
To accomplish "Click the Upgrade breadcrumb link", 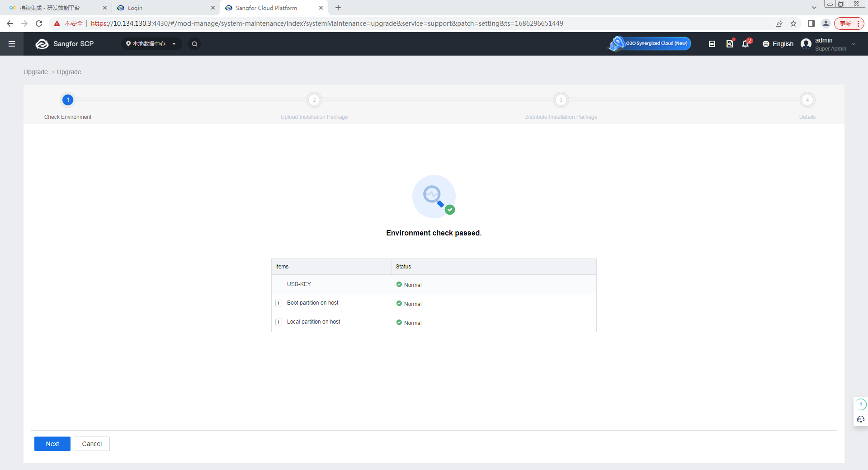I will click(x=36, y=72).
